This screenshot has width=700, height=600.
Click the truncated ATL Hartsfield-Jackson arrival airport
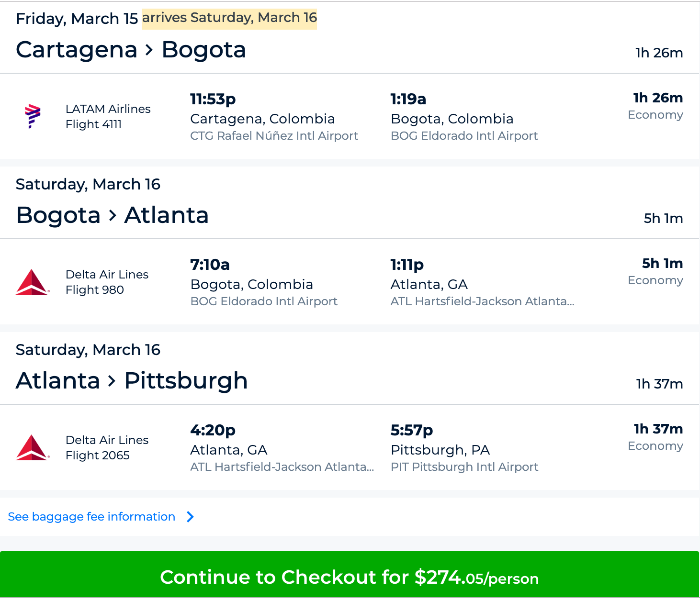point(482,301)
